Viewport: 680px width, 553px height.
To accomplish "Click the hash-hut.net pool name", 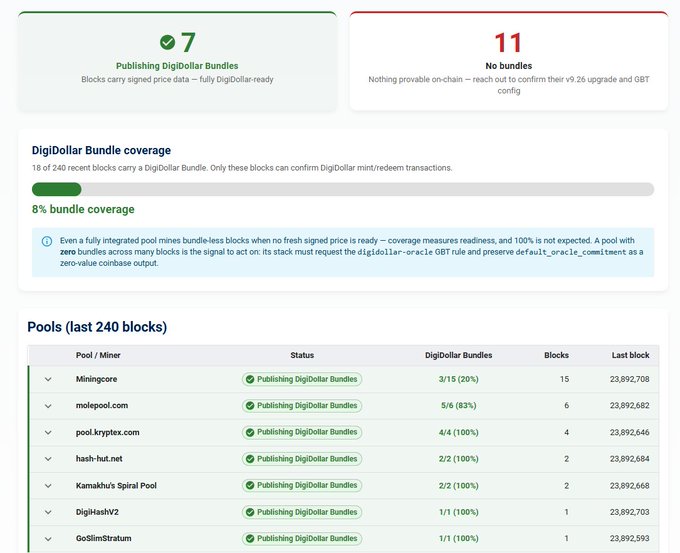I will 99,459.
